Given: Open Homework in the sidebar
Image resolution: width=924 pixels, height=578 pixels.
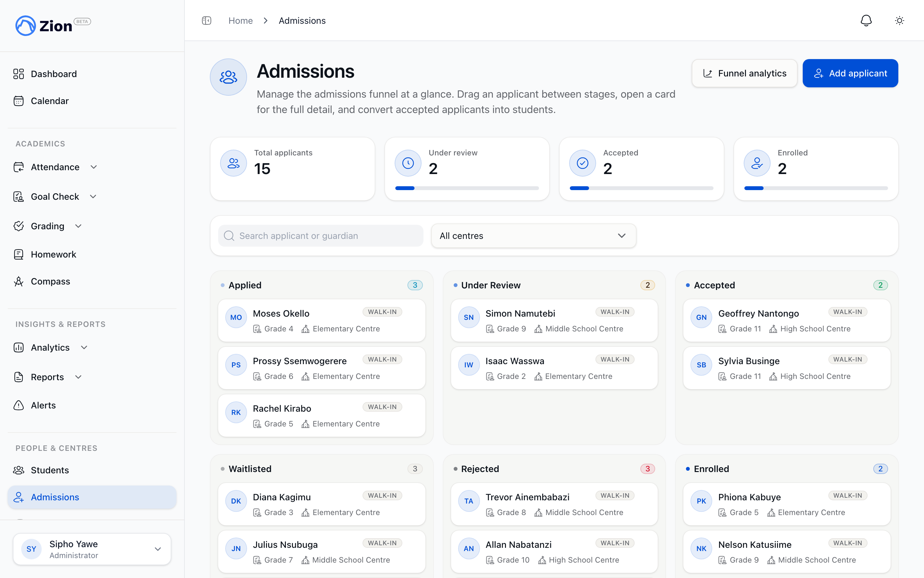Looking at the screenshot, I should click(92, 254).
